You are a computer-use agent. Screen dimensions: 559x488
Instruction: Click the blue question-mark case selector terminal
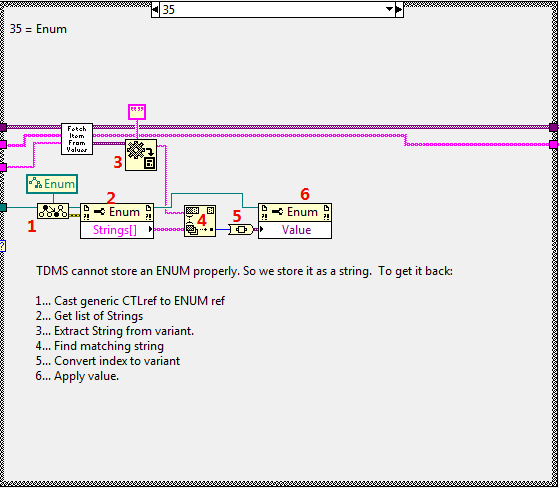[2, 246]
